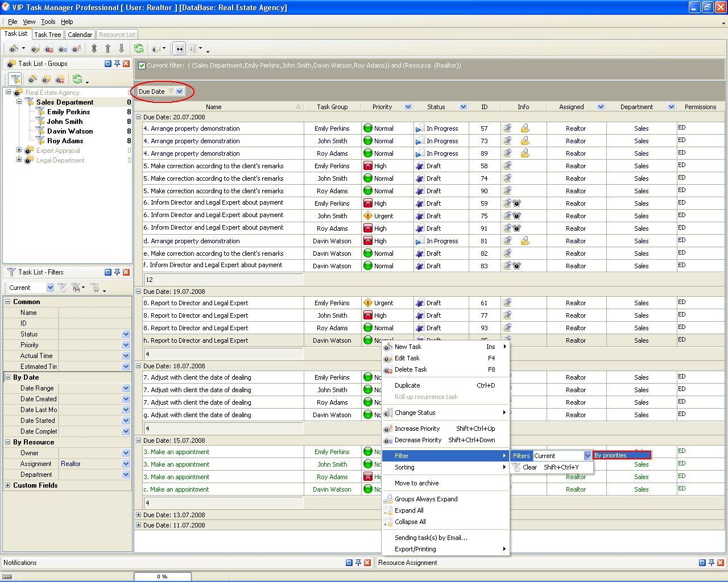
Task: Select By priorities in the filter dropdown list
Action: [622, 455]
